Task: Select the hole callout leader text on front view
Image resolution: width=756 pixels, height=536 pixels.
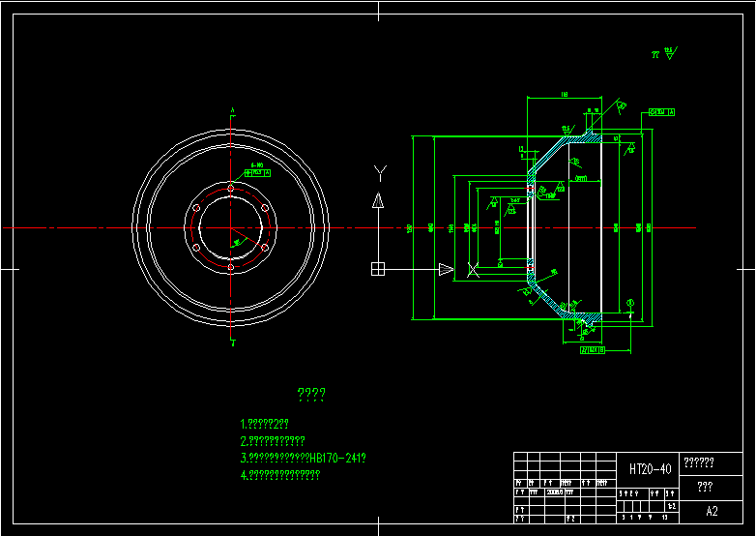Action: [257, 165]
